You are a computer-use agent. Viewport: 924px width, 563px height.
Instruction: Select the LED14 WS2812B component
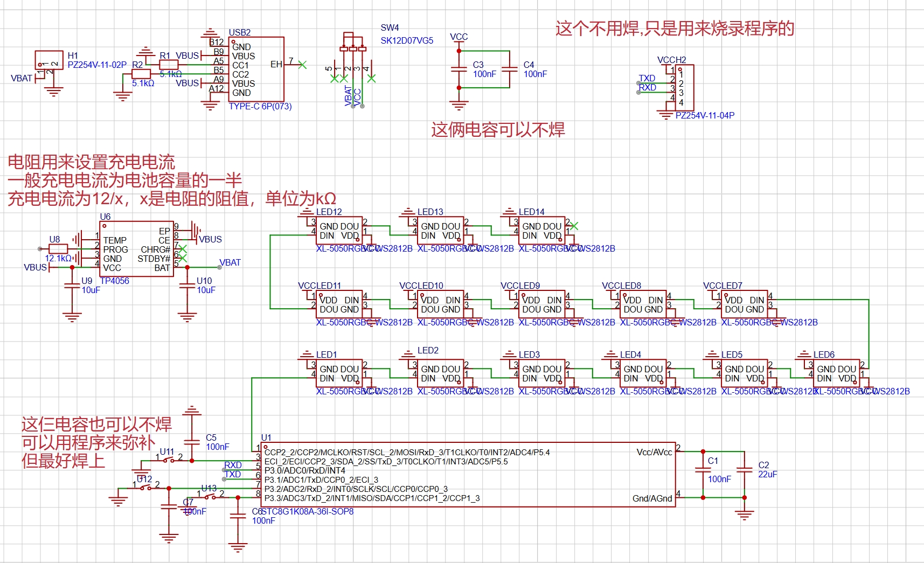[541, 231]
